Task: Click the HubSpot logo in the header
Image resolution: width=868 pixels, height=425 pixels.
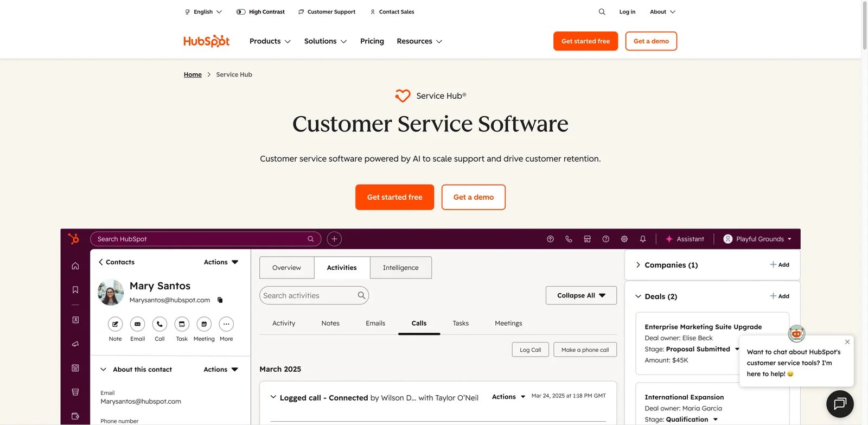Action: 206,41
